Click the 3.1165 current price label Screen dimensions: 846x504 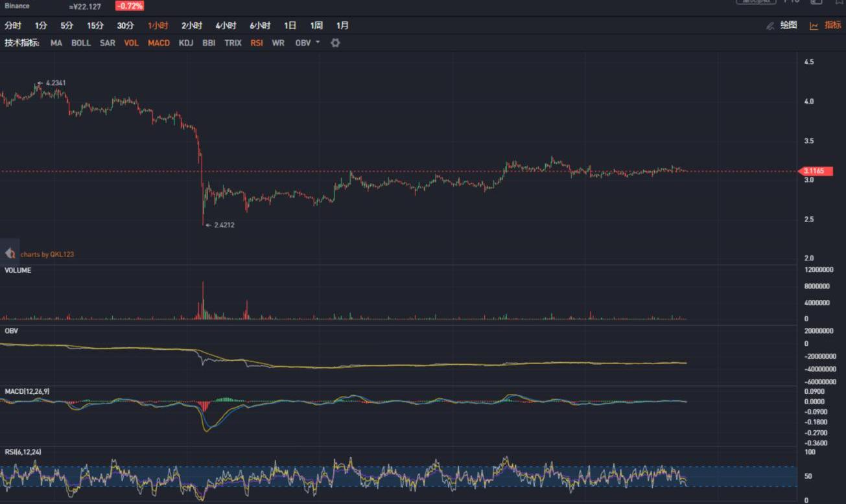pos(814,171)
